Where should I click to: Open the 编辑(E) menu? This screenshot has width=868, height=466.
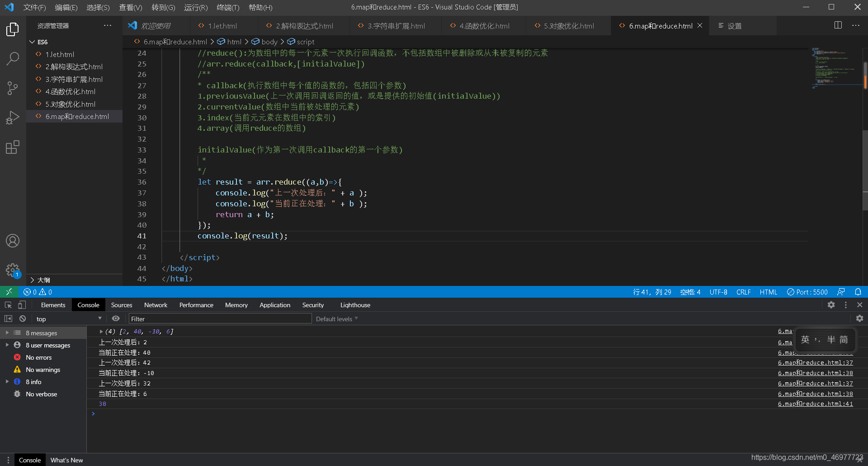coord(66,7)
